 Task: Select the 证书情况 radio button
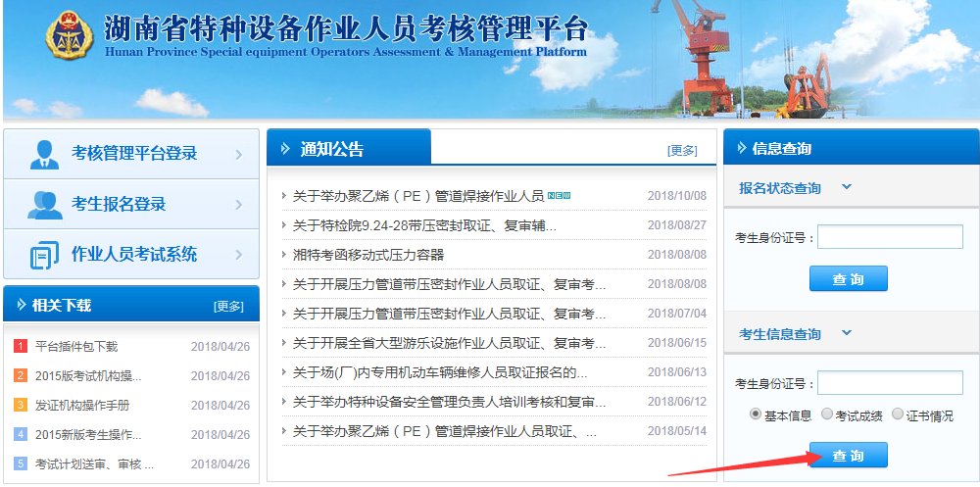898,414
